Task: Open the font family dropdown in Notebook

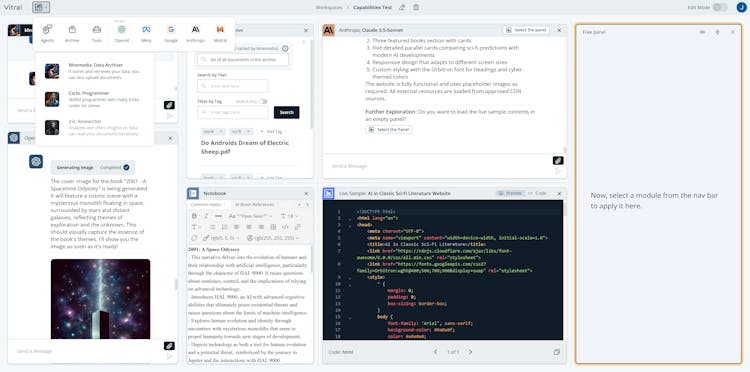Action: click(x=251, y=216)
